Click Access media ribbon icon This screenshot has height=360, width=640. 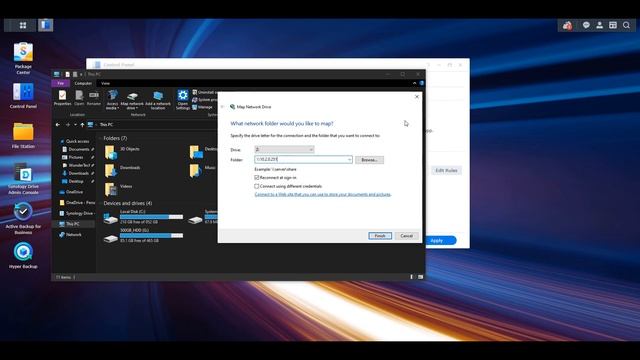[112, 100]
